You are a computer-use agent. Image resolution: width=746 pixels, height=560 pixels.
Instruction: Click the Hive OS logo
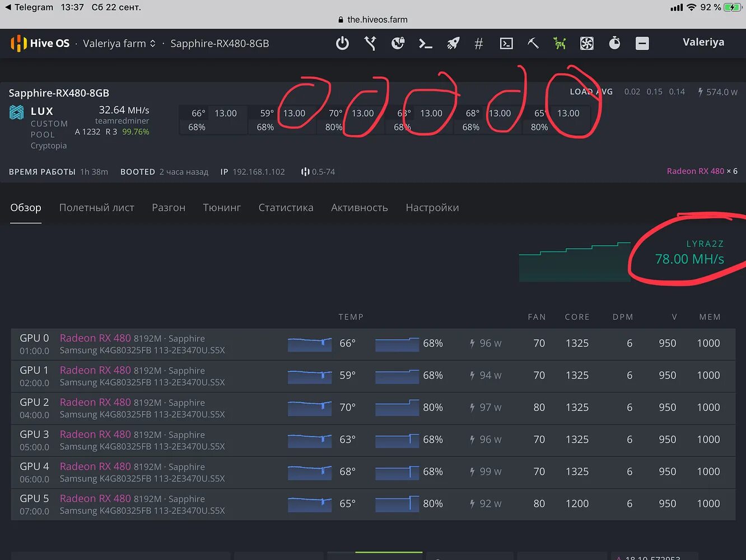tap(40, 43)
